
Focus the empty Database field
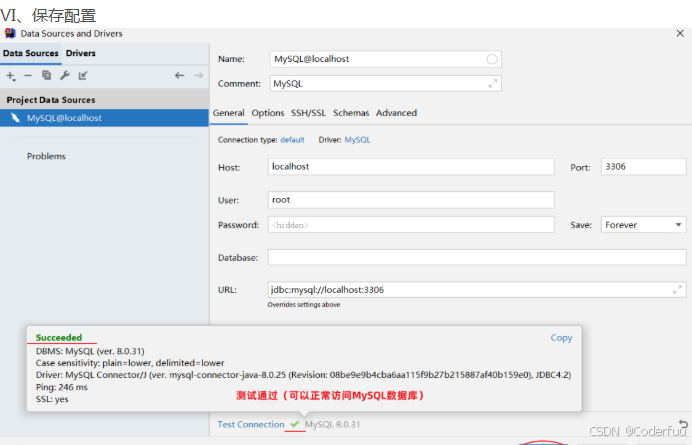pos(477,257)
